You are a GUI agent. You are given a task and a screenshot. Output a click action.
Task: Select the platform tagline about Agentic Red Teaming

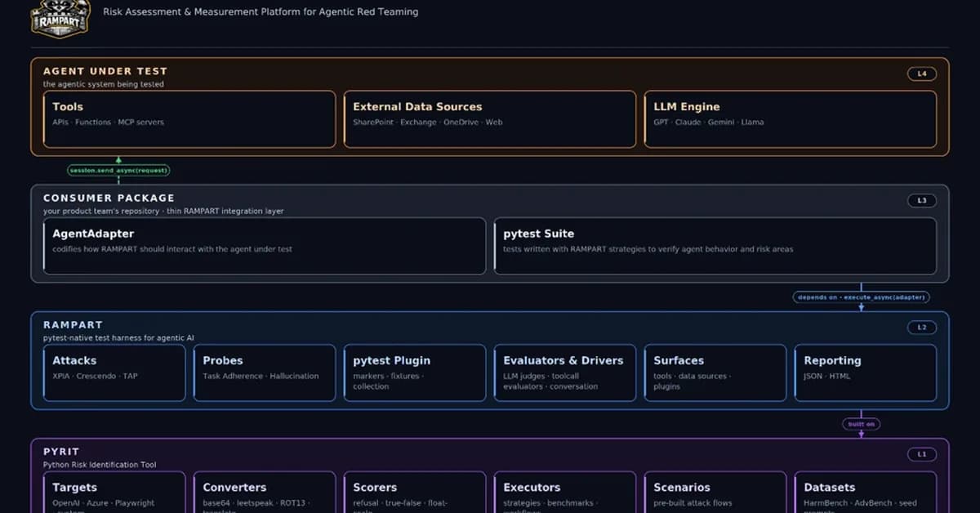click(261, 12)
